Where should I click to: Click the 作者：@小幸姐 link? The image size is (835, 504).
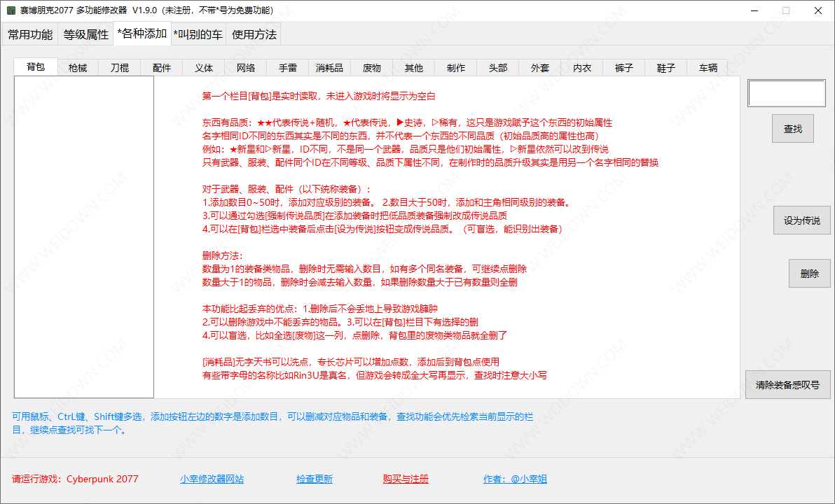pos(515,479)
